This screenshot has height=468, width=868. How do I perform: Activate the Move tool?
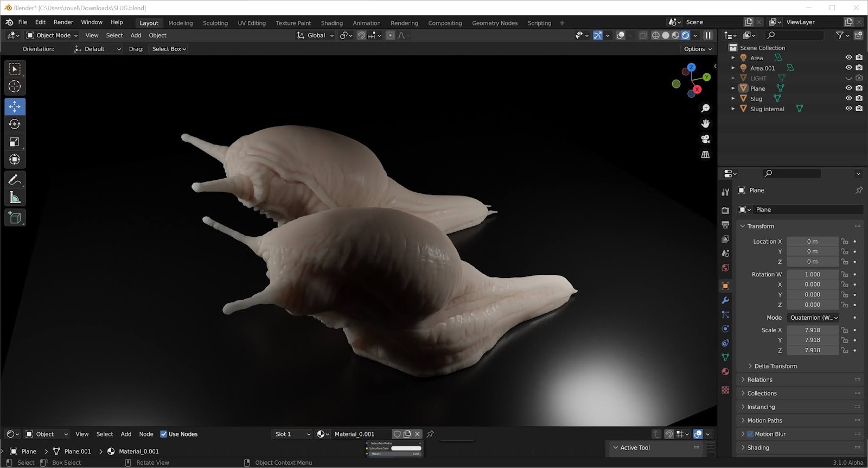(x=15, y=106)
